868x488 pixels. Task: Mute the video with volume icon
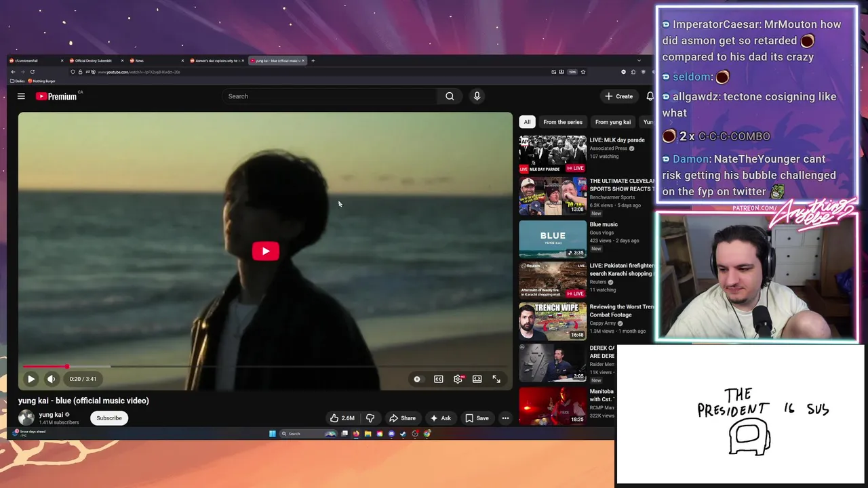[x=51, y=379]
